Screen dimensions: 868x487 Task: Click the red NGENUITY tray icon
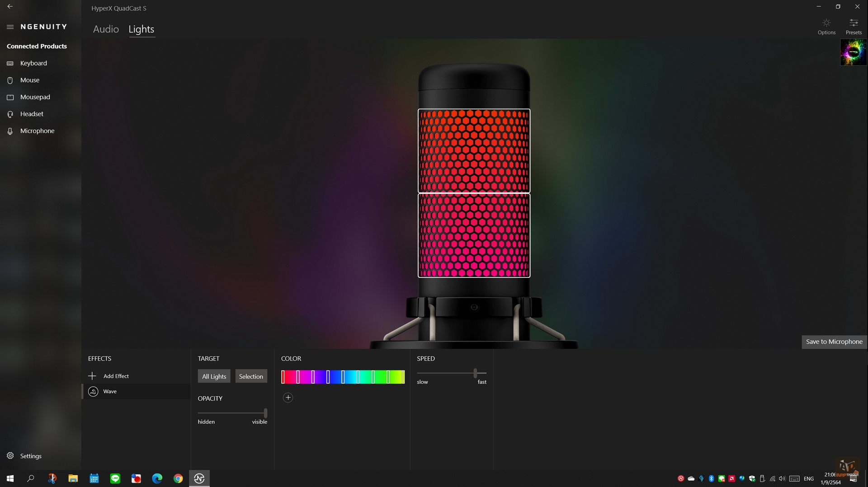point(681,478)
